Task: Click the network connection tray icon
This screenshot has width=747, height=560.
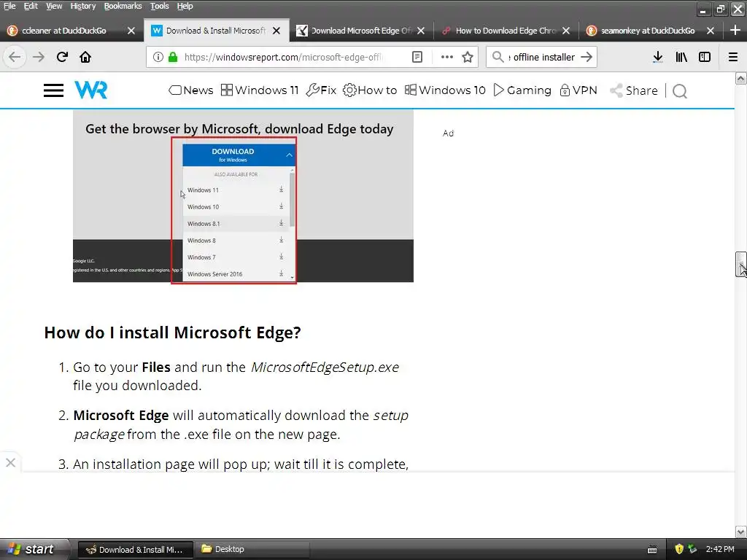Action: coord(693,549)
